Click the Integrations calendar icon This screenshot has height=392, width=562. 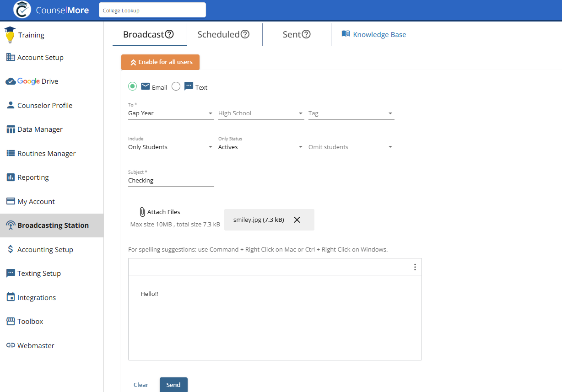(x=11, y=297)
